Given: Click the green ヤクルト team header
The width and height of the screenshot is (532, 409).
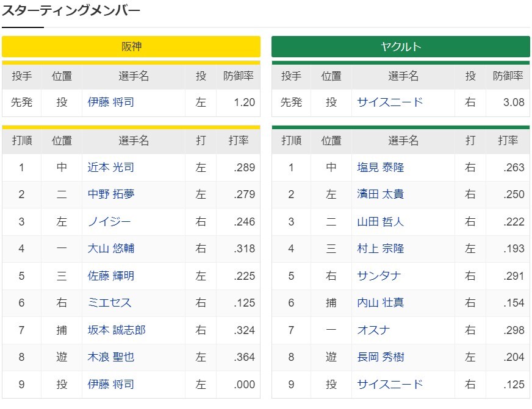Looking at the screenshot, I should [401, 46].
